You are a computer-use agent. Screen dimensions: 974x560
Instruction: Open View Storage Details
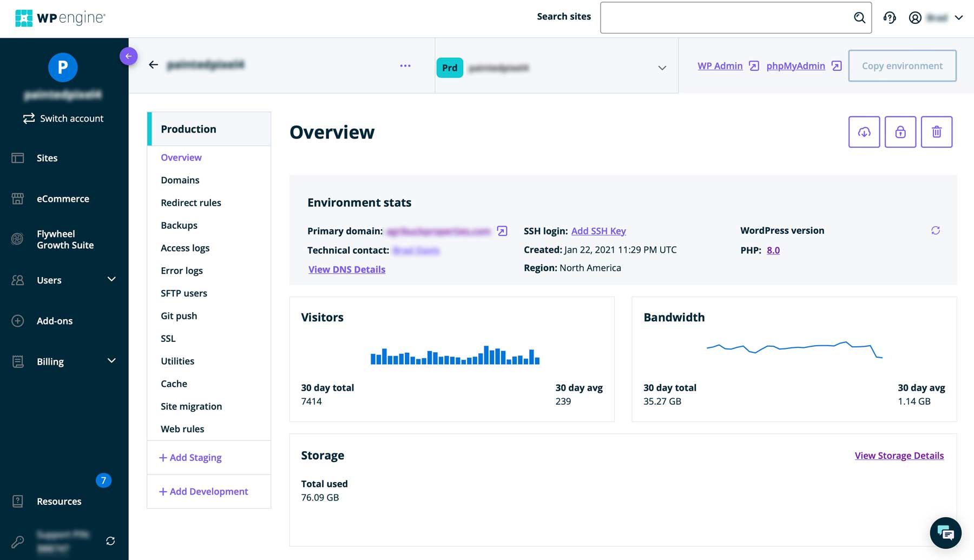(899, 455)
